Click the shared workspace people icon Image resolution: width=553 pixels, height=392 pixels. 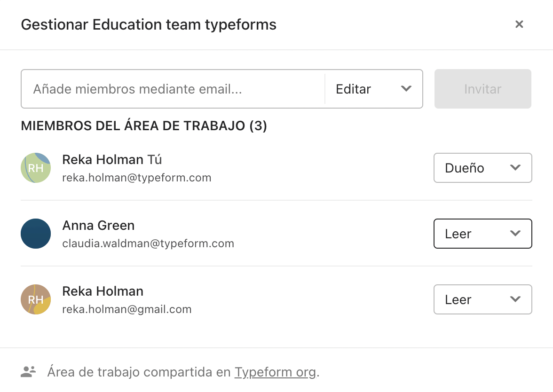pyautogui.click(x=28, y=371)
